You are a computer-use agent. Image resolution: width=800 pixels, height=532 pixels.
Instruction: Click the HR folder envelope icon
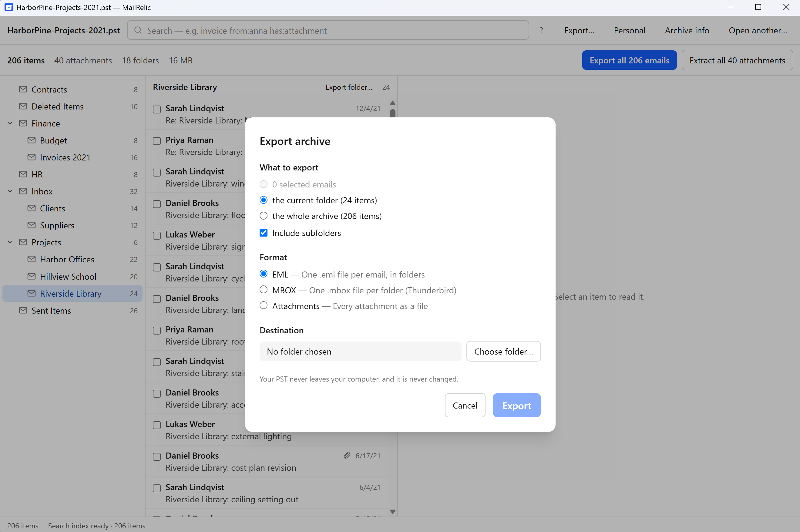click(x=23, y=174)
